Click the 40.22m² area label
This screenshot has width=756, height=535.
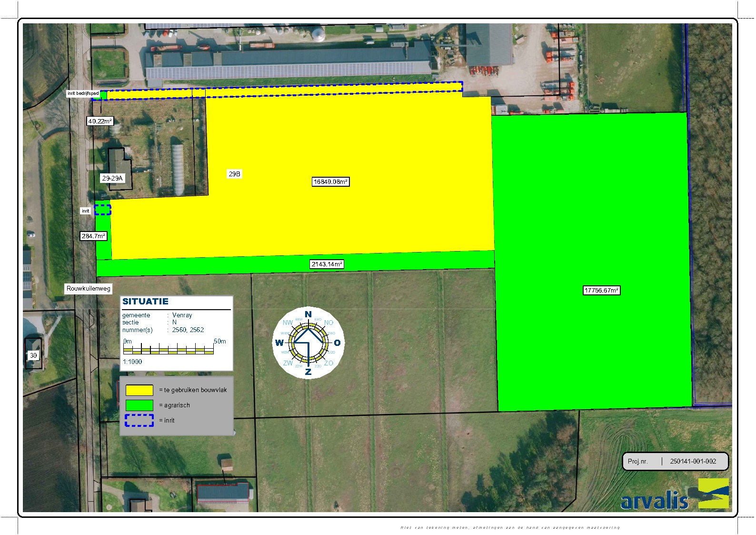click(100, 121)
